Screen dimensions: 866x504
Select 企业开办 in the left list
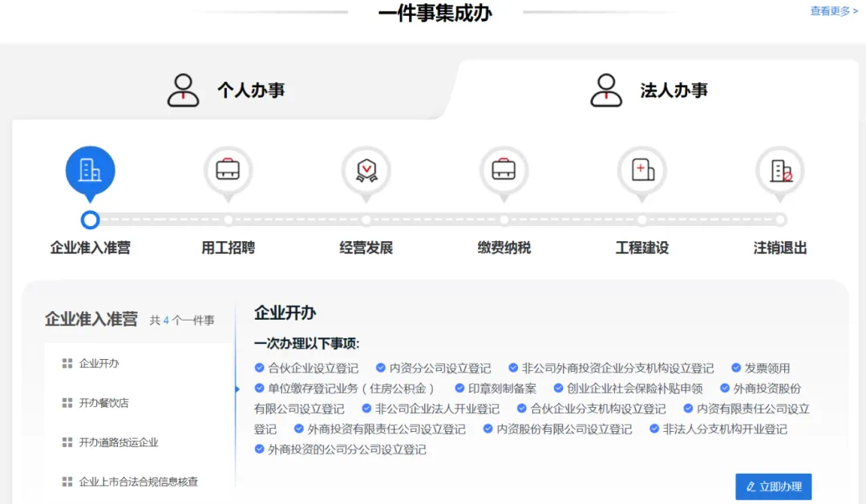coord(99,364)
